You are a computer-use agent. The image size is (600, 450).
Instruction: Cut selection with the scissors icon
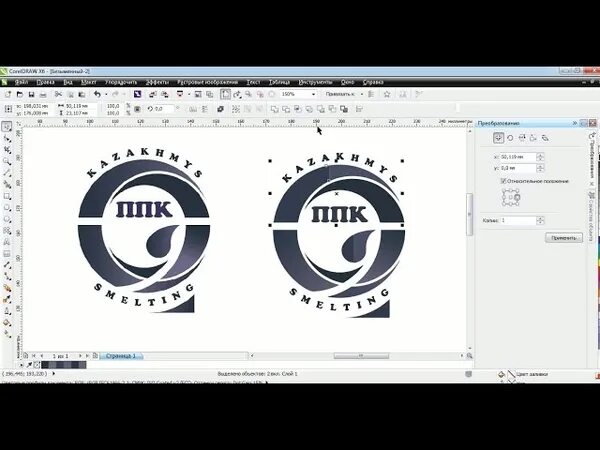58,94
